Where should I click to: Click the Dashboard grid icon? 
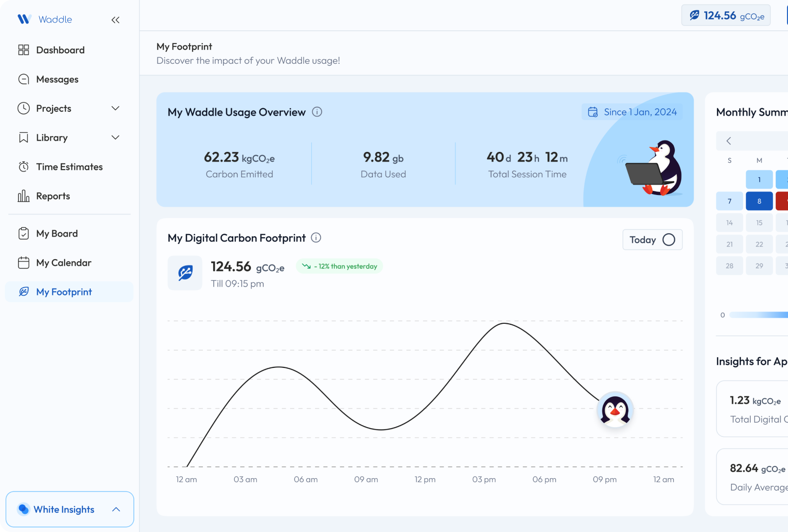pos(24,50)
